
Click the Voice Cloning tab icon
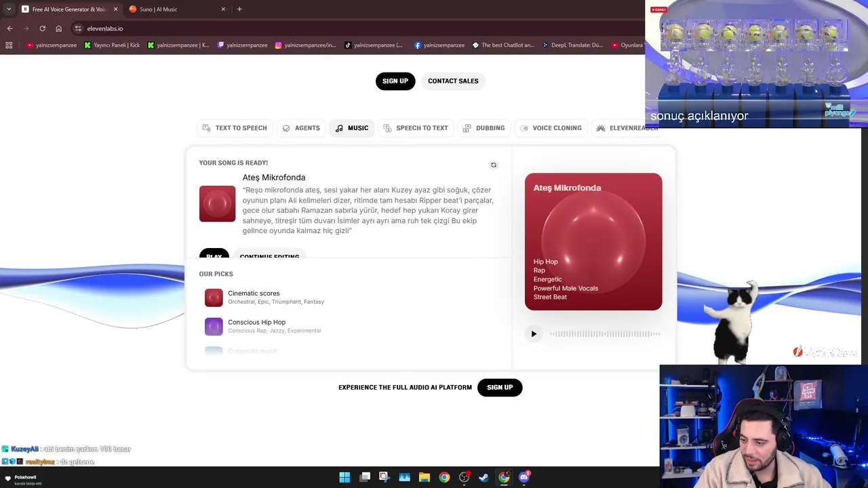click(524, 128)
